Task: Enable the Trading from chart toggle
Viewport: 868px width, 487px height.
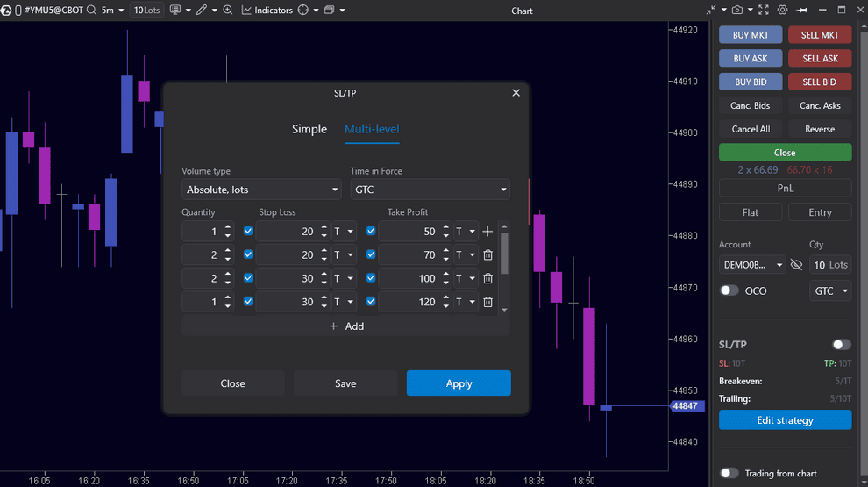Action: pyautogui.click(x=729, y=473)
